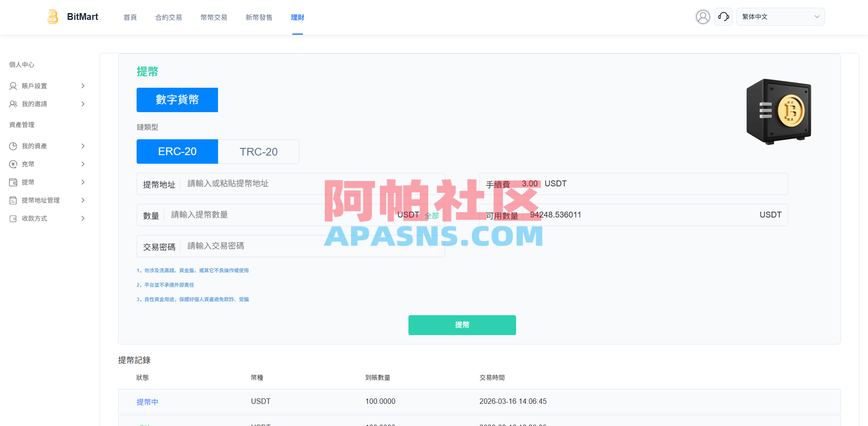The width and height of the screenshot is (868, 426).
Task: Focus the 提幣地址 address input field
Action: click(291, 184)
